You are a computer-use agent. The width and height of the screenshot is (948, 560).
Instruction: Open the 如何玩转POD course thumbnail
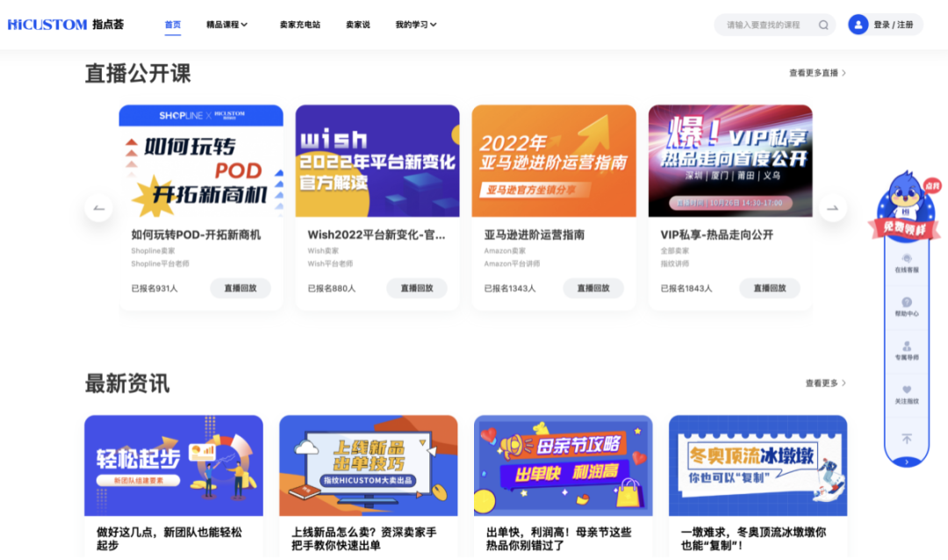[201, 161]
